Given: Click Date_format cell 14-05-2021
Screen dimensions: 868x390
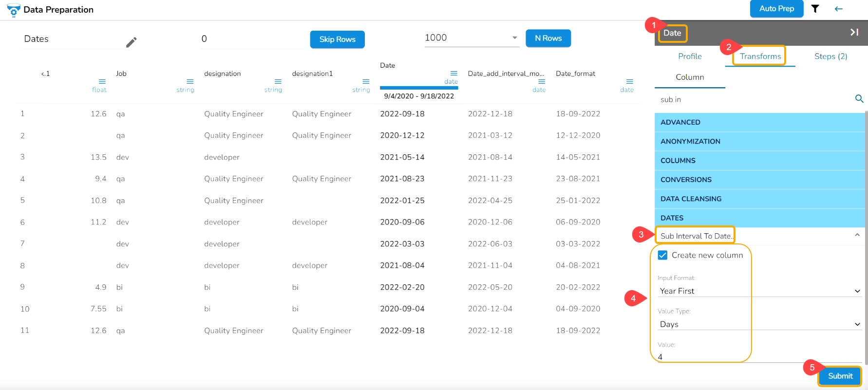Looking at the screenshot, I should pyautogui.click(x=578, y=157).
